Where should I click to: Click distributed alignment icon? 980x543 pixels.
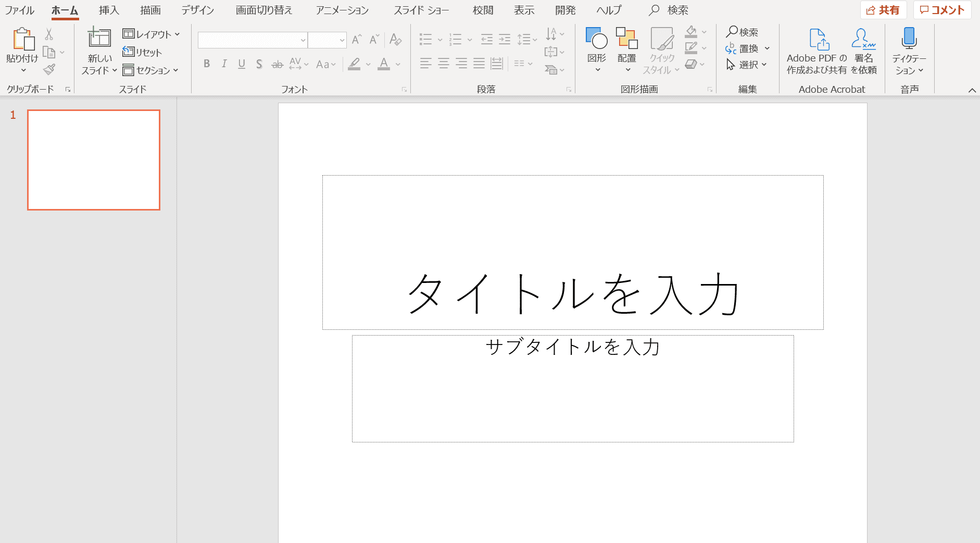pyautogui.click(x=497, y=64)
